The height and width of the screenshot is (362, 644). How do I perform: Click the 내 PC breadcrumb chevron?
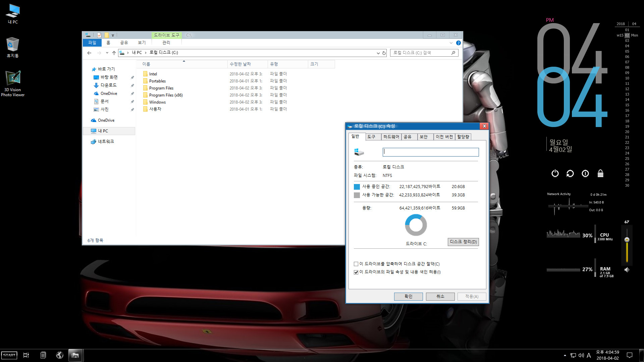coord(146,53)
